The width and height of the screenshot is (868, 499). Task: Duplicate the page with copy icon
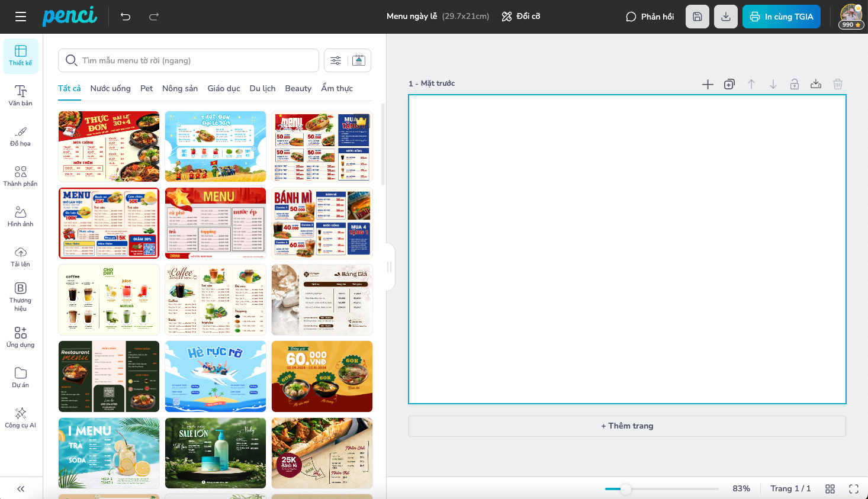(729, 84)
